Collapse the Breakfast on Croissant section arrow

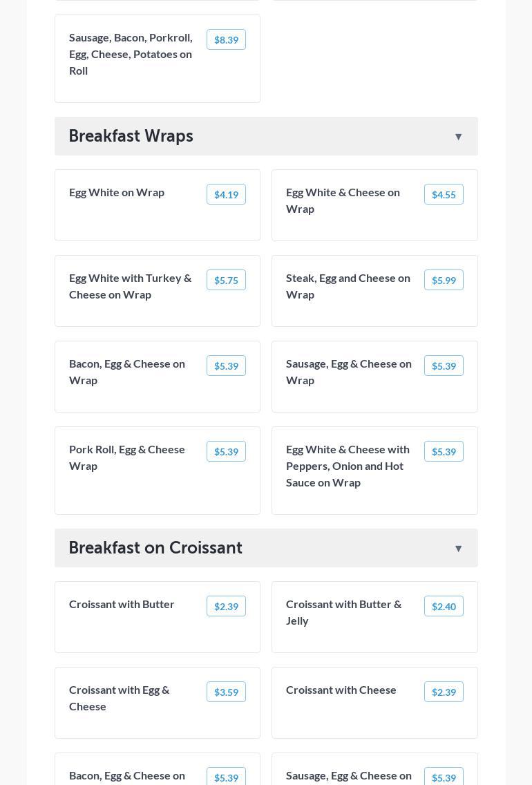pyautogui.click(x=458, y=549)
